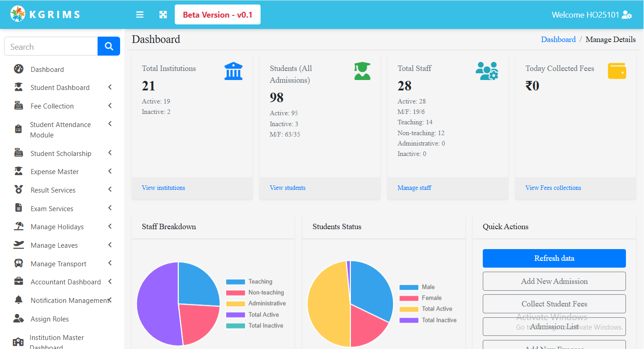Click the magnifier search button
Image resolution: width=644 pixels, height=349 pixels.
tap(109, 46)
